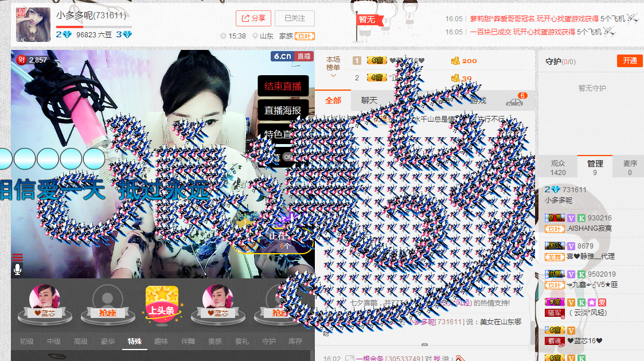Switch to the 全部 message tab
644x361 pixels.
(333, 101)
